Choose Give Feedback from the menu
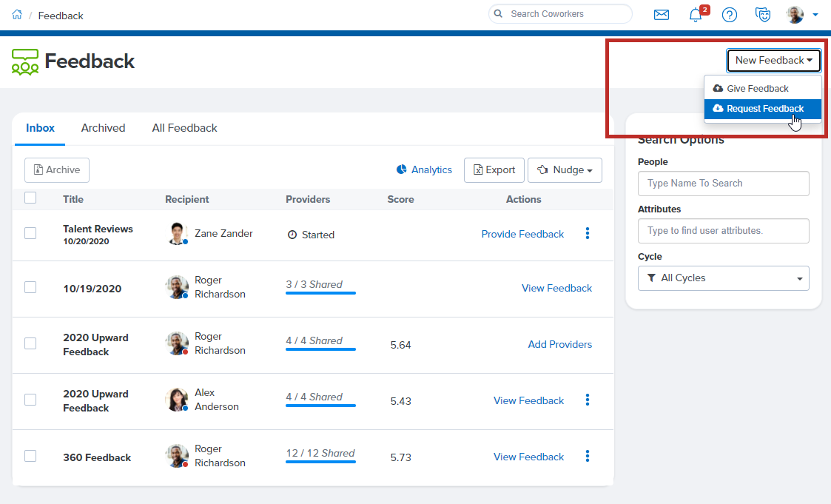Image resolution: width=831 pixels, height=504 pixels. [x=757, y=89]
